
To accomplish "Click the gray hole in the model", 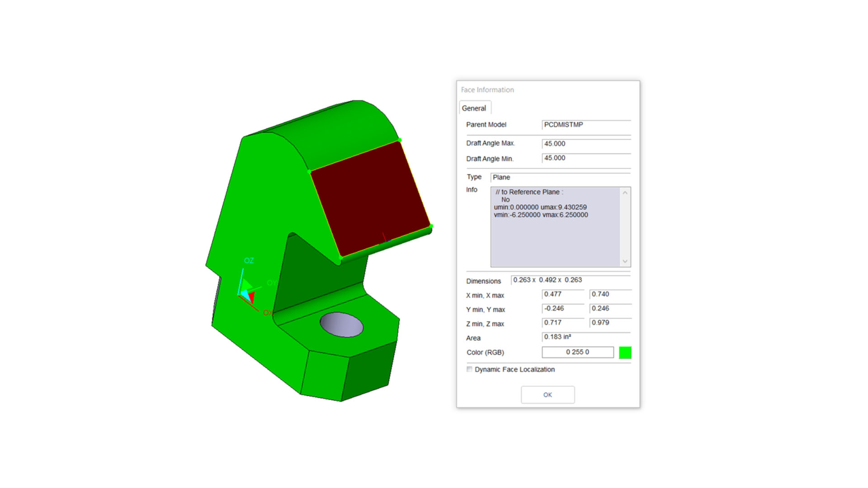I will [341, 324].
